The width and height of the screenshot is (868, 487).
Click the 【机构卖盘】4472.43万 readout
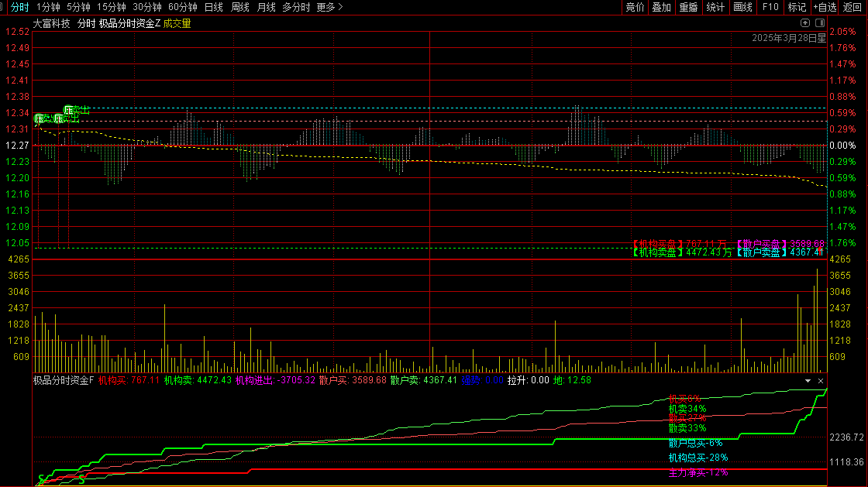coord(682,252)
